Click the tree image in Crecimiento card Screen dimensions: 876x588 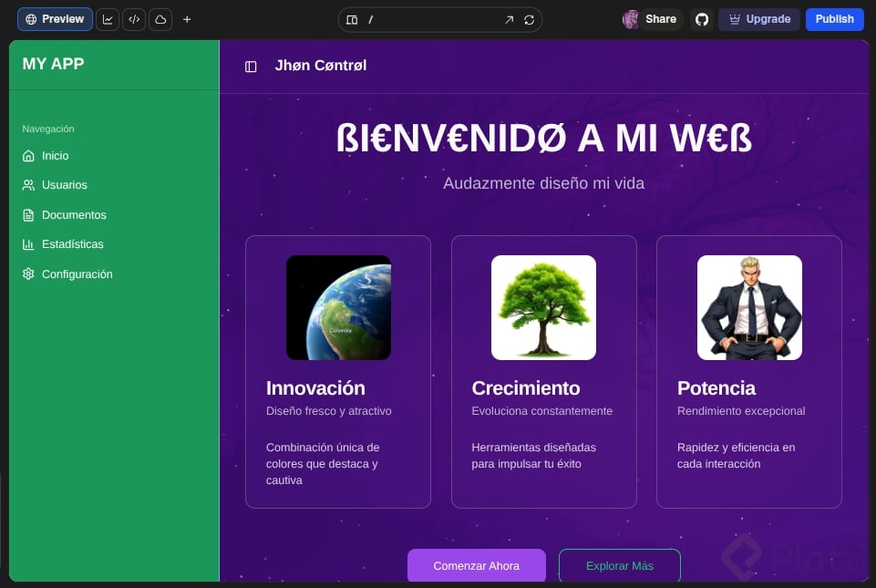tap(543, 308)
